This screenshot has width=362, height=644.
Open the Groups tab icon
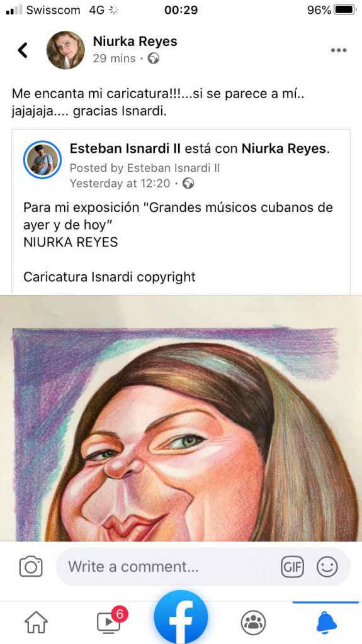click(x=253, y=623)
